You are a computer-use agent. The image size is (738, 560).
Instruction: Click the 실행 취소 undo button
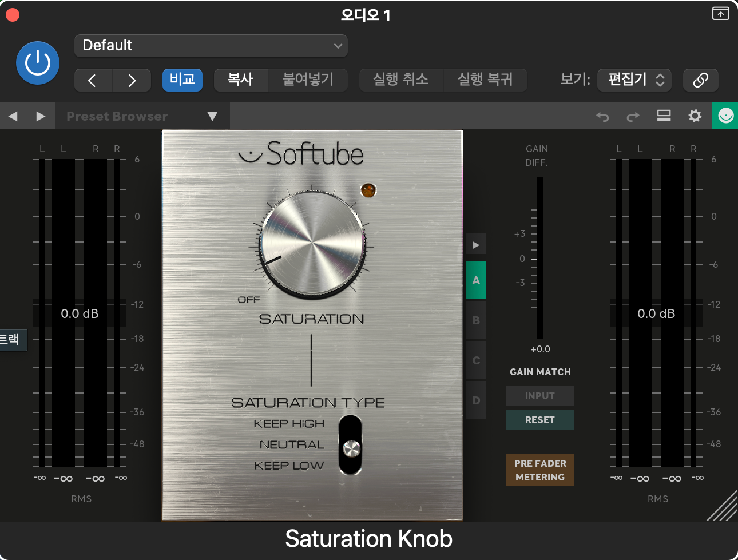[x=401, y=80]
